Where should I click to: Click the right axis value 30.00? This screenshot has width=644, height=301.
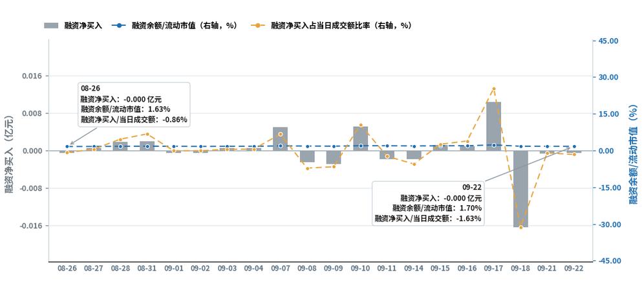(608, 77)
